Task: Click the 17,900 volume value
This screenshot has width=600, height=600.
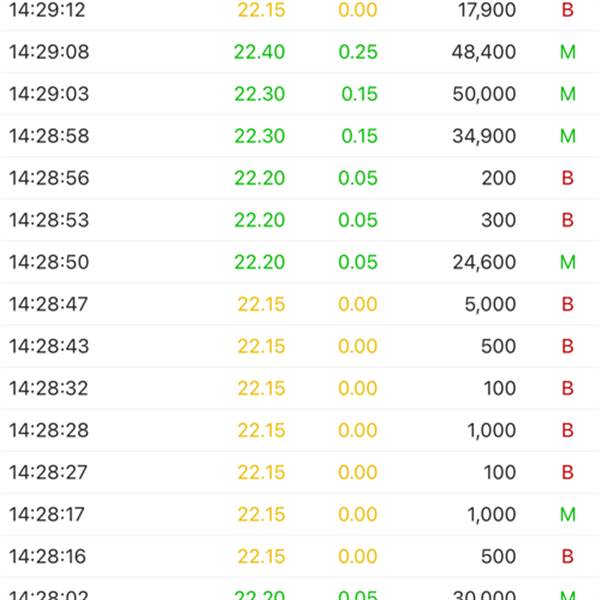Action: point(487,11)
